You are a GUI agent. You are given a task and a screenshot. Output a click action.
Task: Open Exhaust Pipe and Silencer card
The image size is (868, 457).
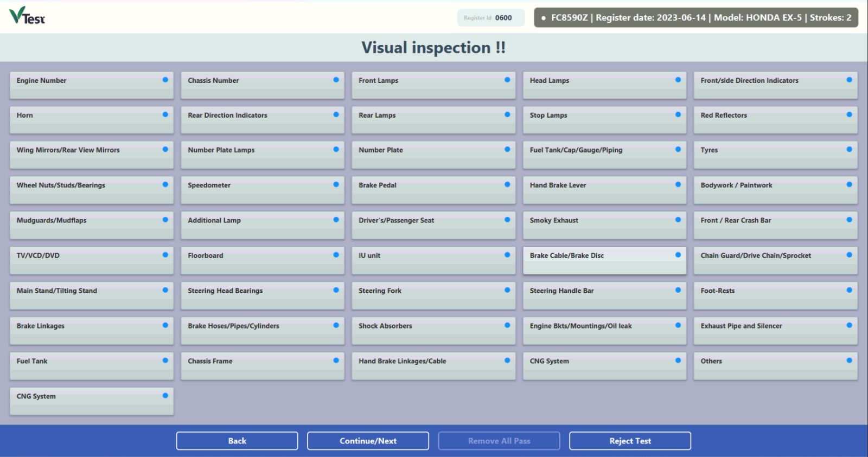coord(776,331)
